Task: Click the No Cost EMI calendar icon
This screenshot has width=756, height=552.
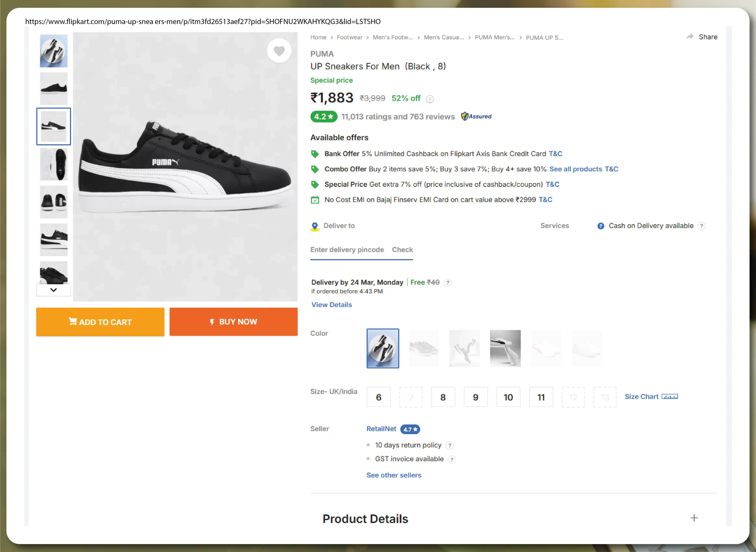Action: [x=315, y=200]
